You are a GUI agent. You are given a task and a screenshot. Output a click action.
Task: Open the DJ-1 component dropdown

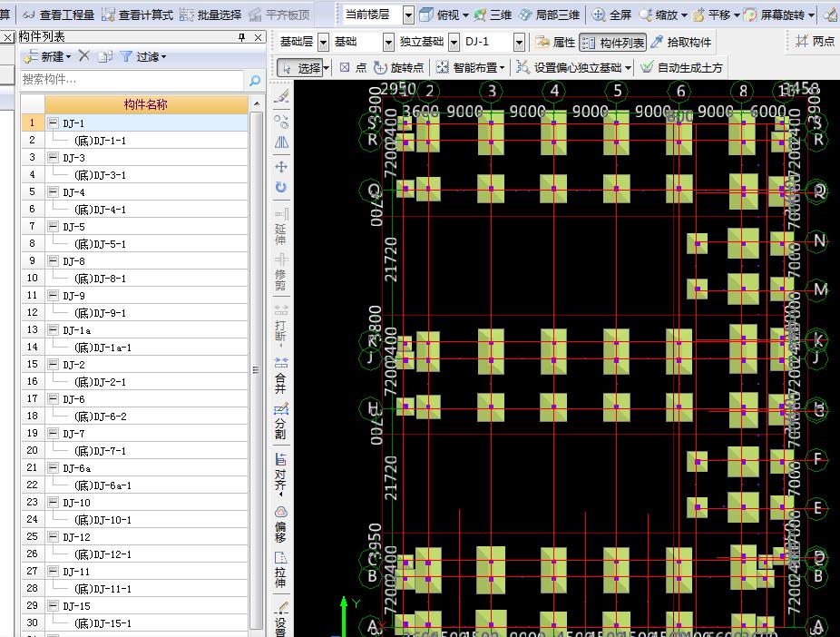pyautogui.click(x=519, y=42)
